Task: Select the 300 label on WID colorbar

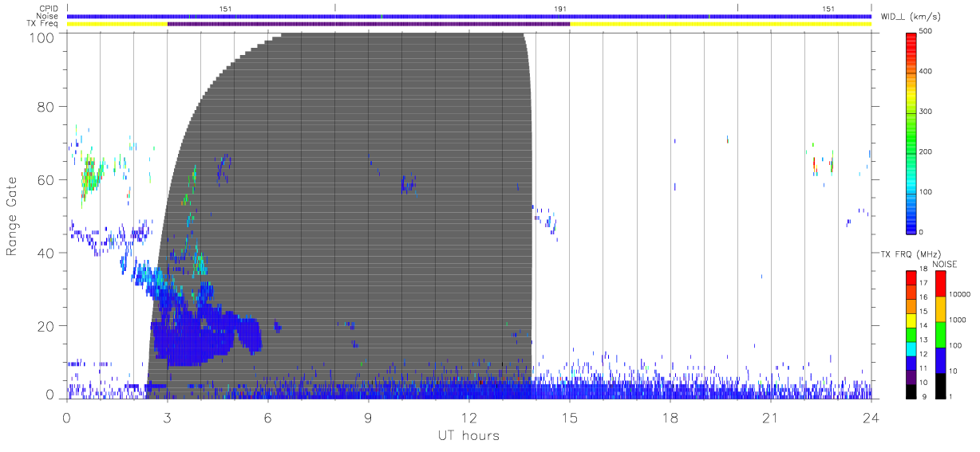Action: (x=926, y=112)
